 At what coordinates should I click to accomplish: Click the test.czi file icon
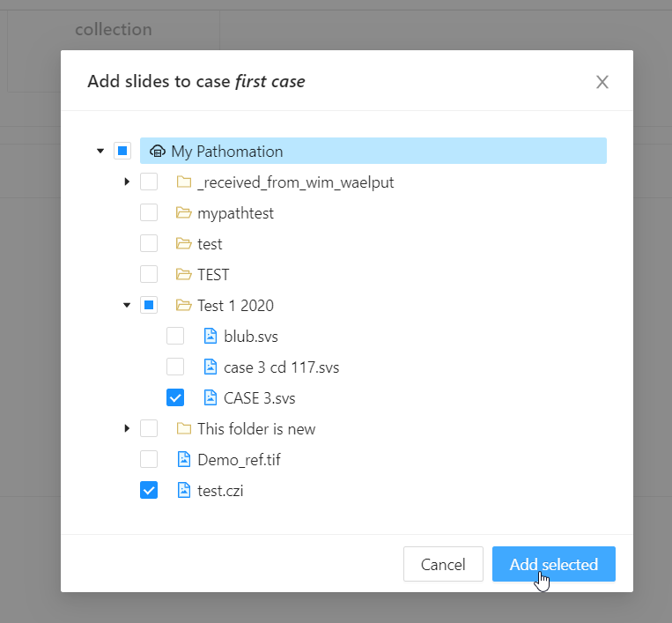click(184, 491)
